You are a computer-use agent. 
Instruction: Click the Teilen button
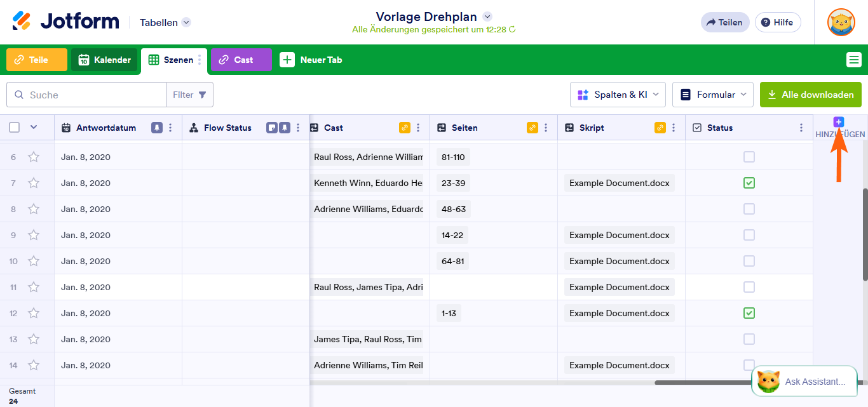(x=725, y=22)
